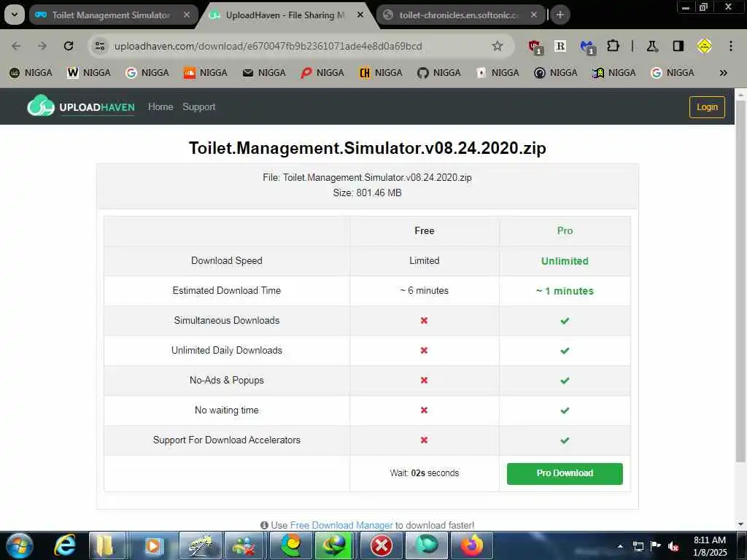Reload the UploadHaven page
This screenshot has height=560, width=747.
[69, 46]
